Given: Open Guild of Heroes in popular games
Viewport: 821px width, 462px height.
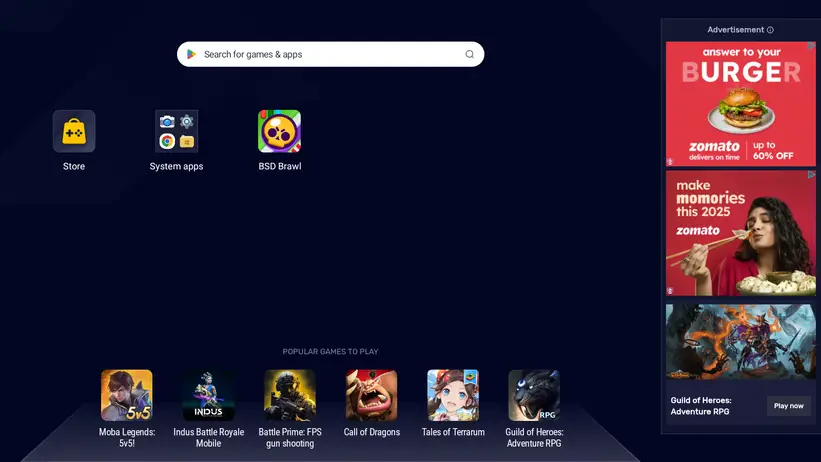Looking at the screenshot, I should click(x=534, y=395).
